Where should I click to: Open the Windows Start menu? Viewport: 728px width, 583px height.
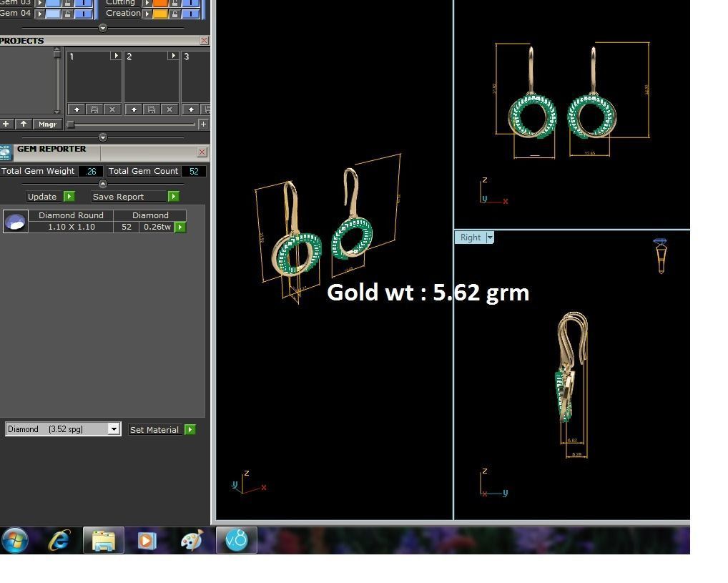tap(15, 540)
